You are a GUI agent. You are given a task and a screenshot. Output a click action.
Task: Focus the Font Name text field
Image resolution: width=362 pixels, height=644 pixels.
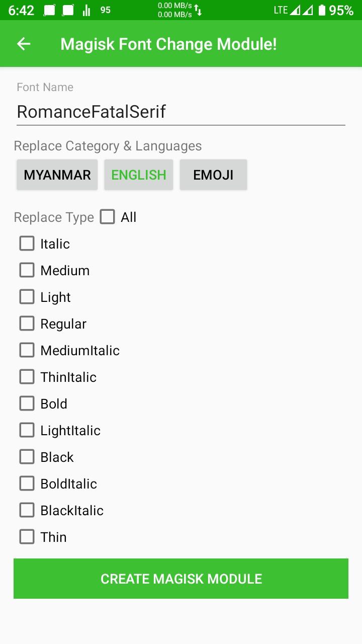click(181, 112)
